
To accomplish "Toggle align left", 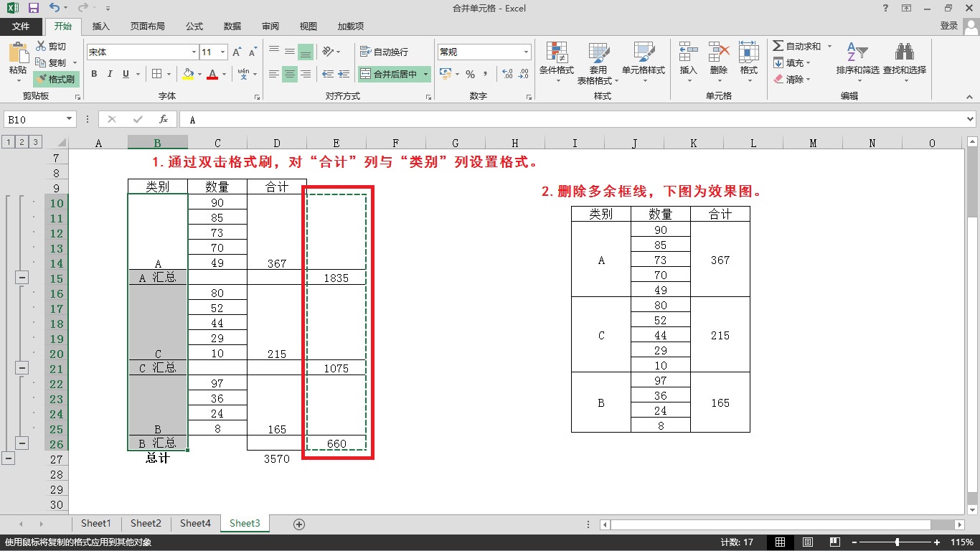I will [x=274, y=74].
